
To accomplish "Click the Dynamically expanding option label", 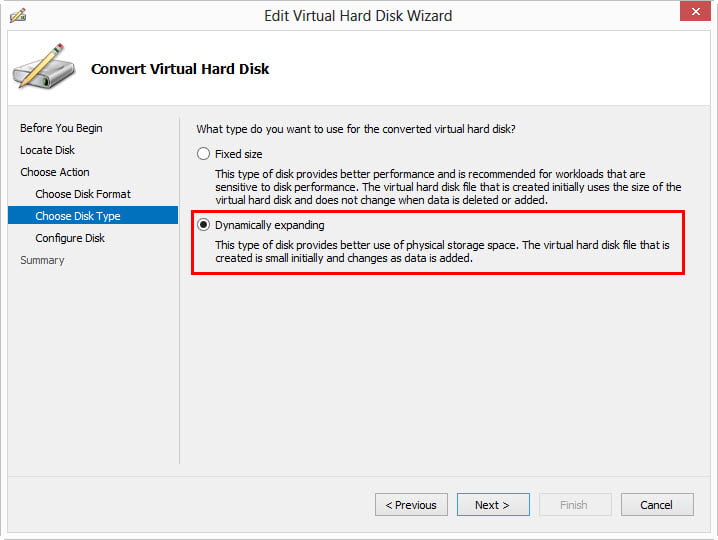I will coord(270,225).
